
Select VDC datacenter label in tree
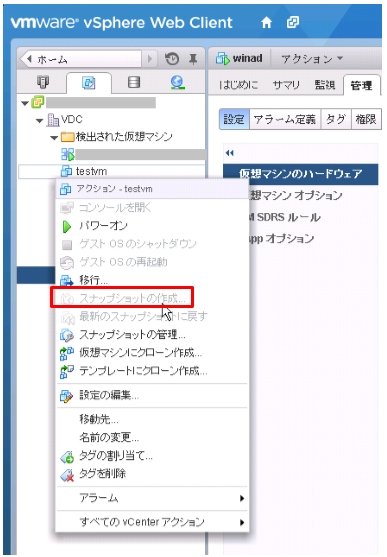(x=71, y=120)
